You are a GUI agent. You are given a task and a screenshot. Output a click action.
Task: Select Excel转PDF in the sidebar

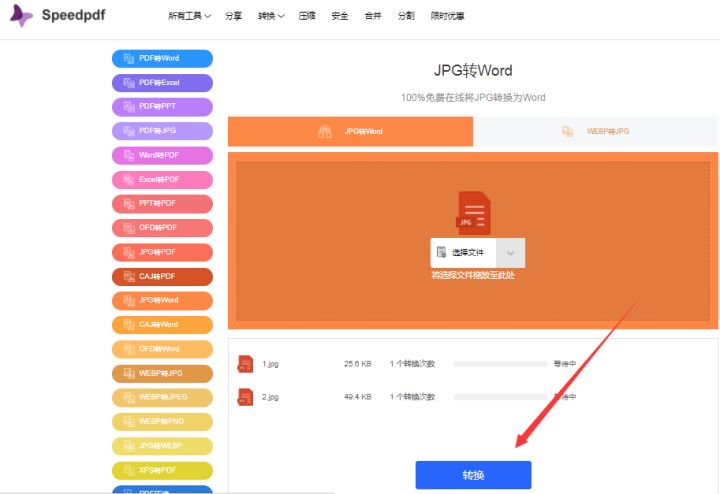162,180
